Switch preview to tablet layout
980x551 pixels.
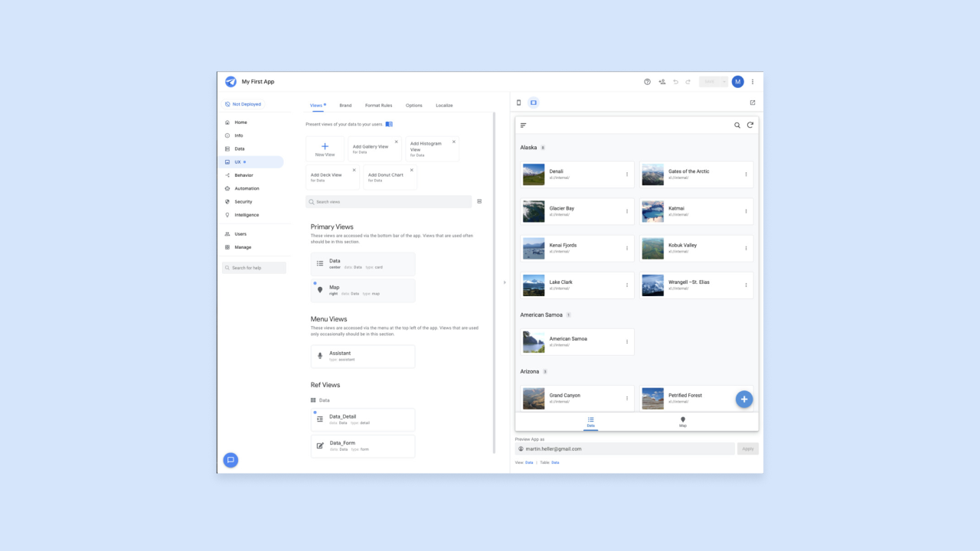[x=534, y=103]
